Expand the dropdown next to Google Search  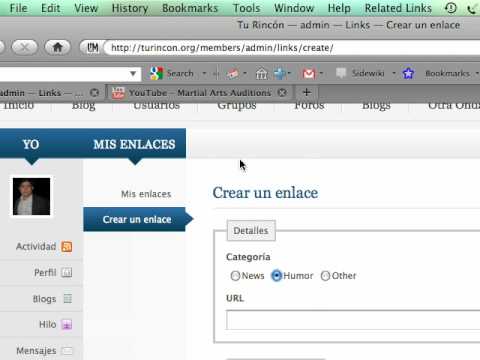click(204, 73)
